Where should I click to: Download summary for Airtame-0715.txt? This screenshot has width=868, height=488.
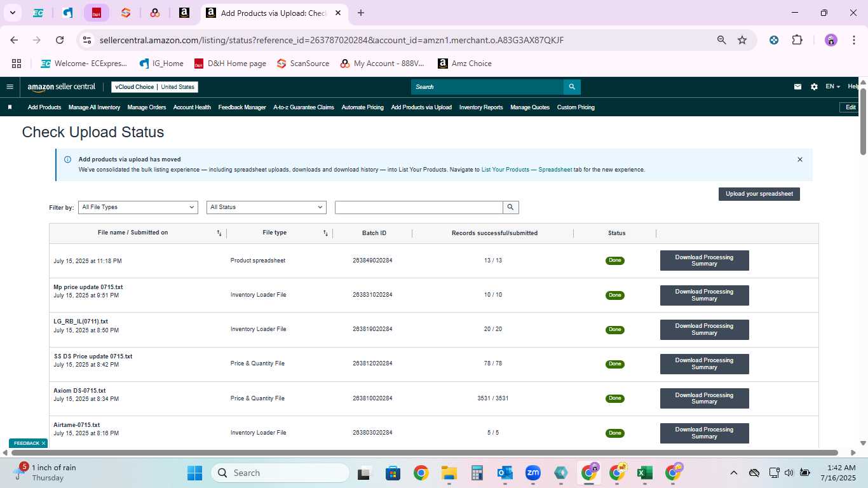tap(704, 433)
